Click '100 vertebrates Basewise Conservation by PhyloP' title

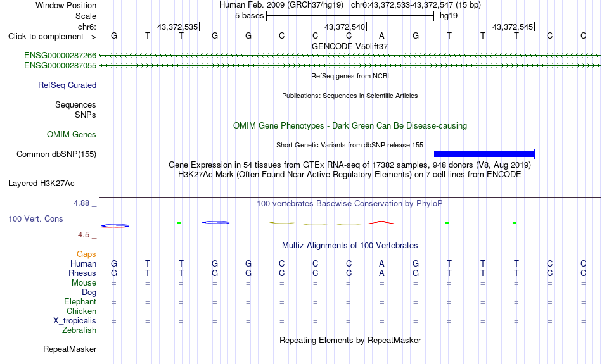350,204
